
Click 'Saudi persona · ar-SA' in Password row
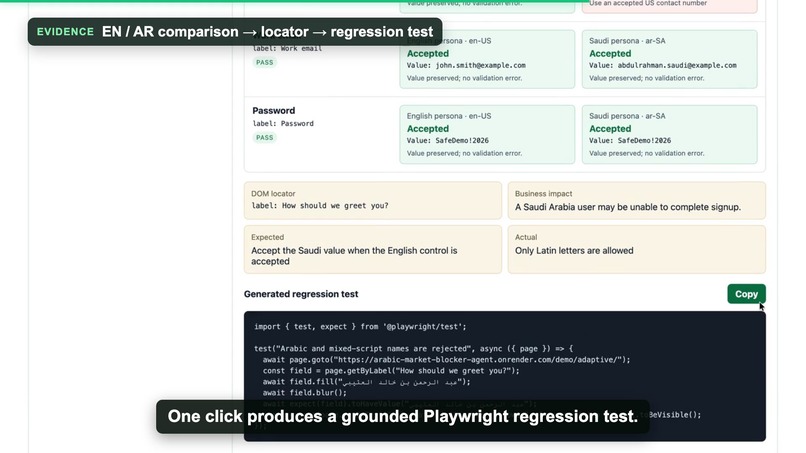point(627,116)
